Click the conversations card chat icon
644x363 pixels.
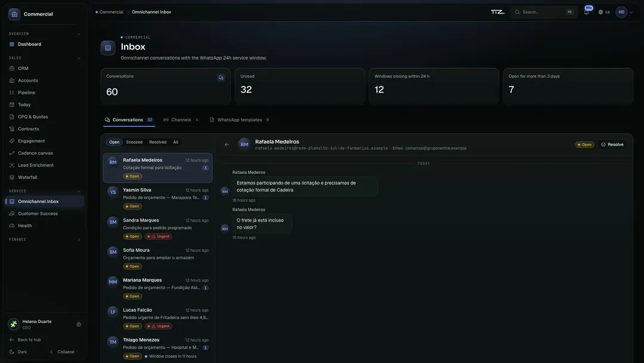click(221, 78)
